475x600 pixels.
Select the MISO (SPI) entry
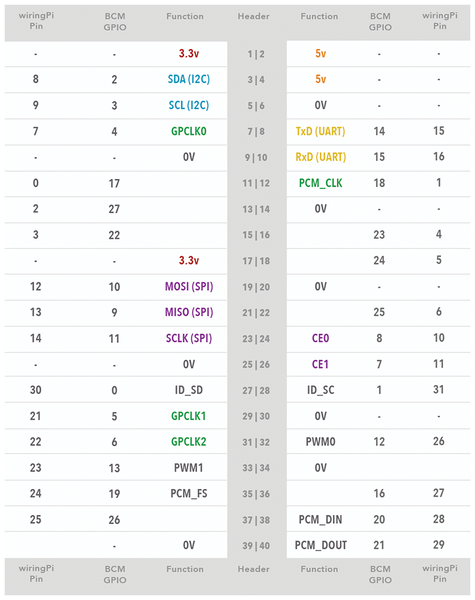189,312
